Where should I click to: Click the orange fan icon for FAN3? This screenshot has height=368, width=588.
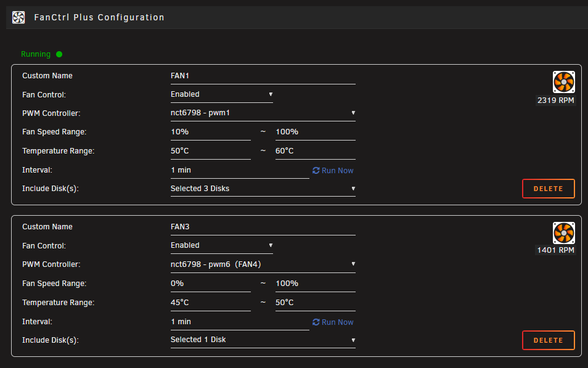[x=563, y=232]
